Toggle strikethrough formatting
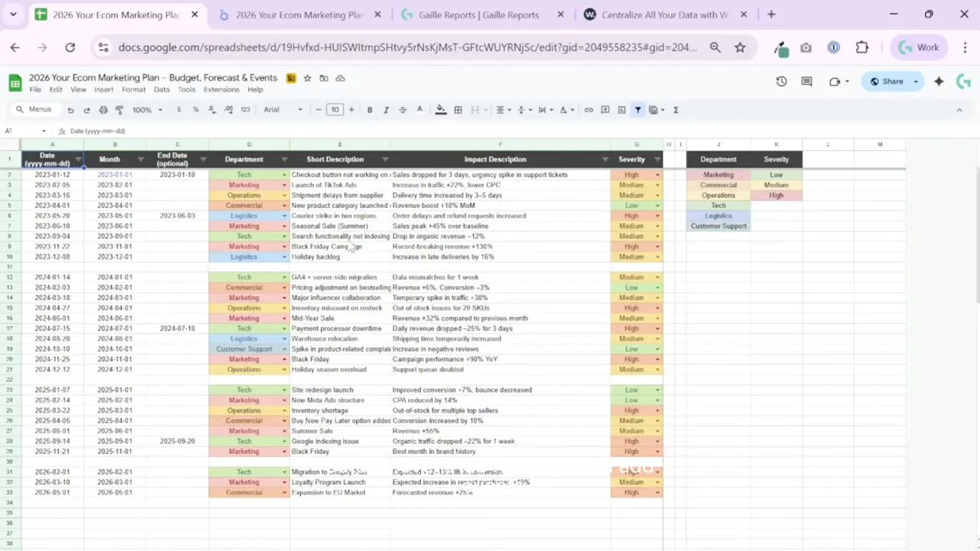Screen dimensions: 980x551 (402, 109)
